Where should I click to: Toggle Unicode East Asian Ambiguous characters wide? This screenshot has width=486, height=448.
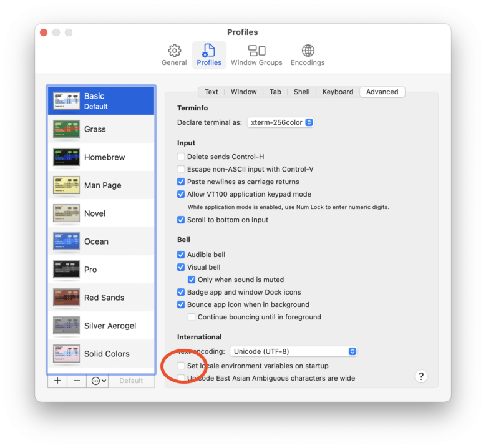pos(181,378)
